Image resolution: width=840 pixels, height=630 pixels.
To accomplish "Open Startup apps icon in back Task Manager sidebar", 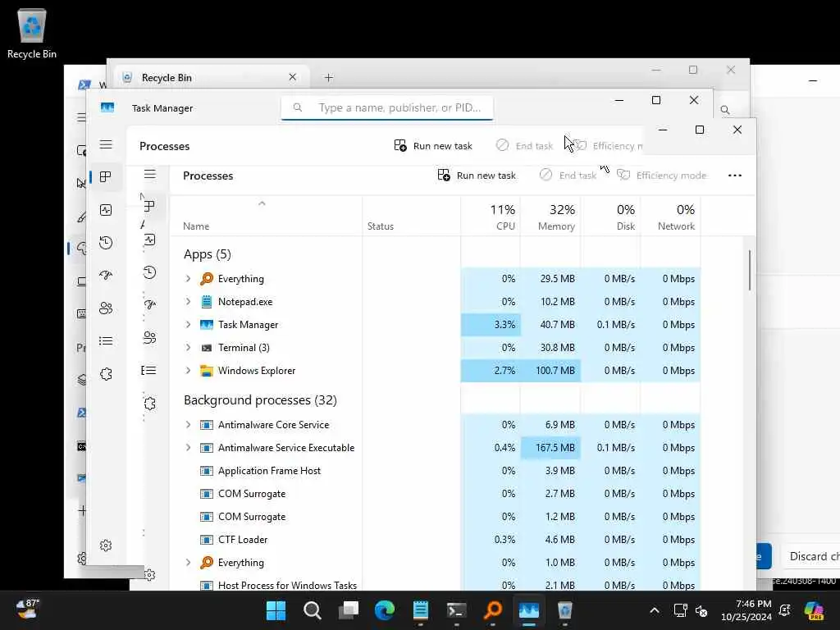I will point(106,276).
